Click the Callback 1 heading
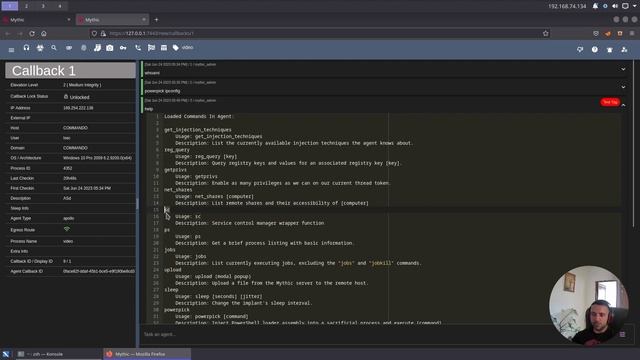This screenshot has width=640, height=360. point(44,71)
